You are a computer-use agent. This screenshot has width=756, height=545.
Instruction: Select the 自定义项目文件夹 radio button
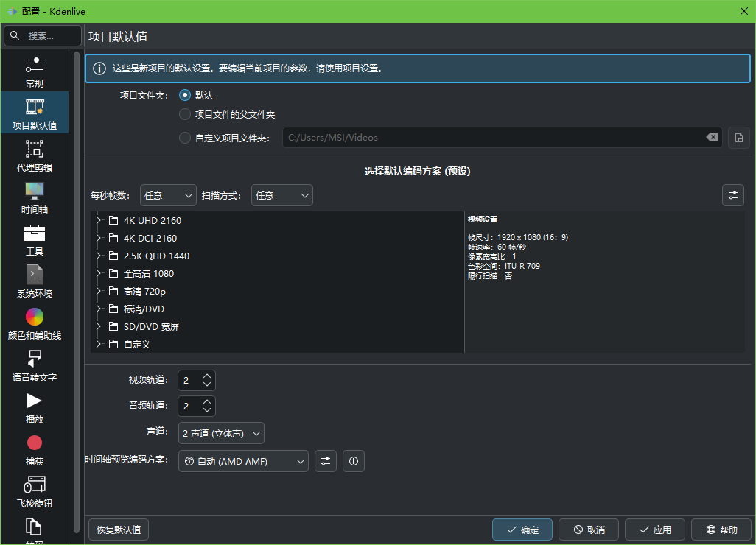[185, 137]
